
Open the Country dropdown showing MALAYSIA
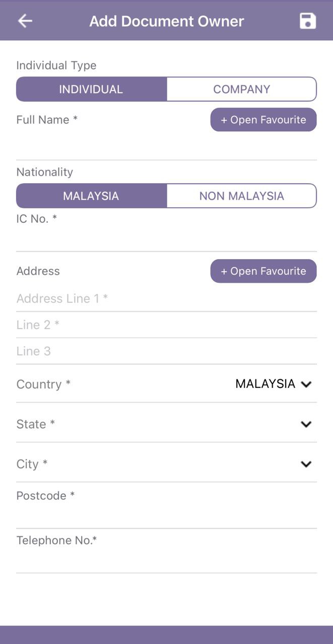point(166,384)
